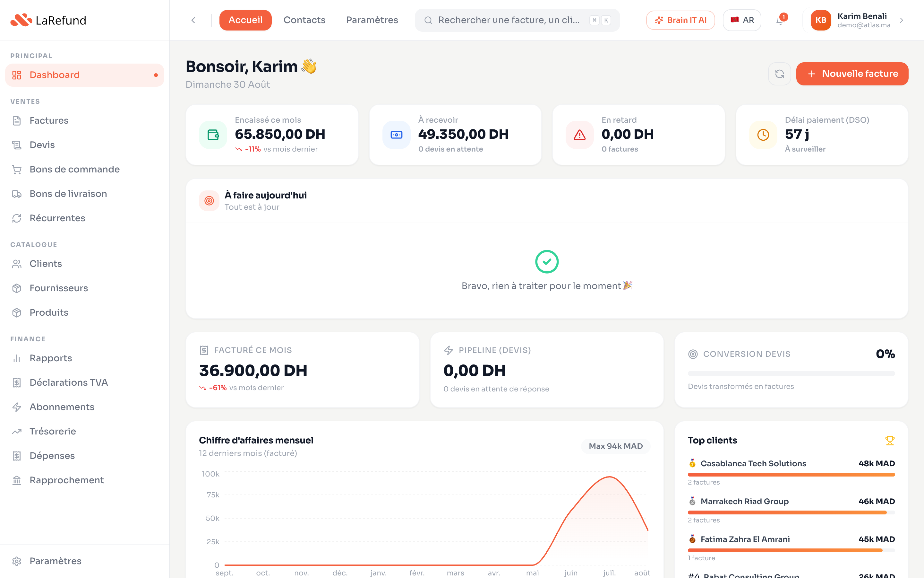
Task: Open the À recevoir card
Action: (455, 135)
